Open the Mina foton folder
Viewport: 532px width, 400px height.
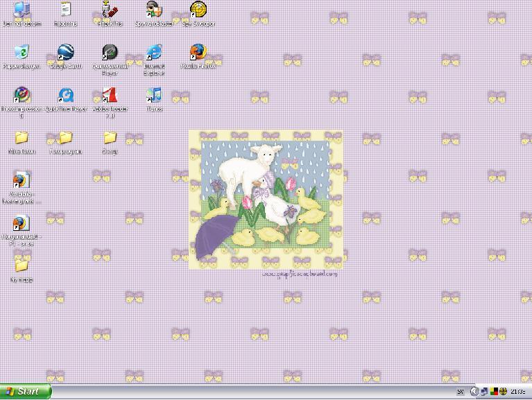pyautogui.click(x=22, y=138)
